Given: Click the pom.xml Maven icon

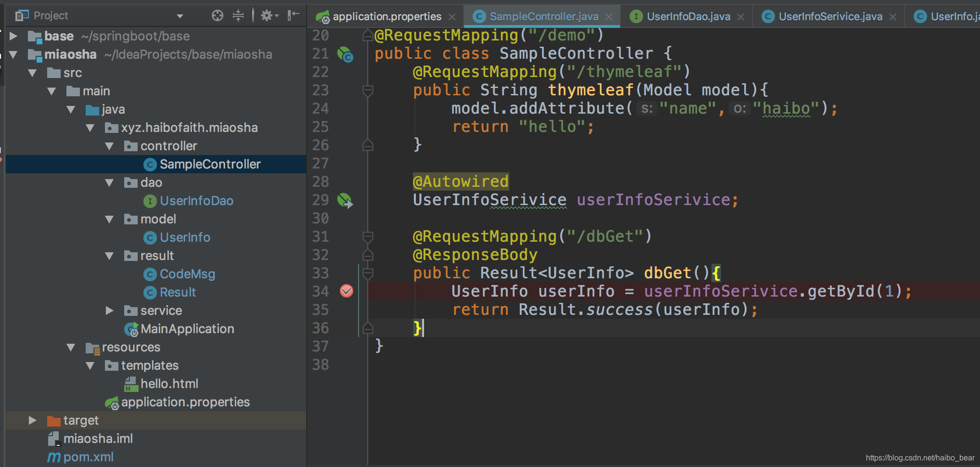Looking at the screenshot, I should pos(54,457).
